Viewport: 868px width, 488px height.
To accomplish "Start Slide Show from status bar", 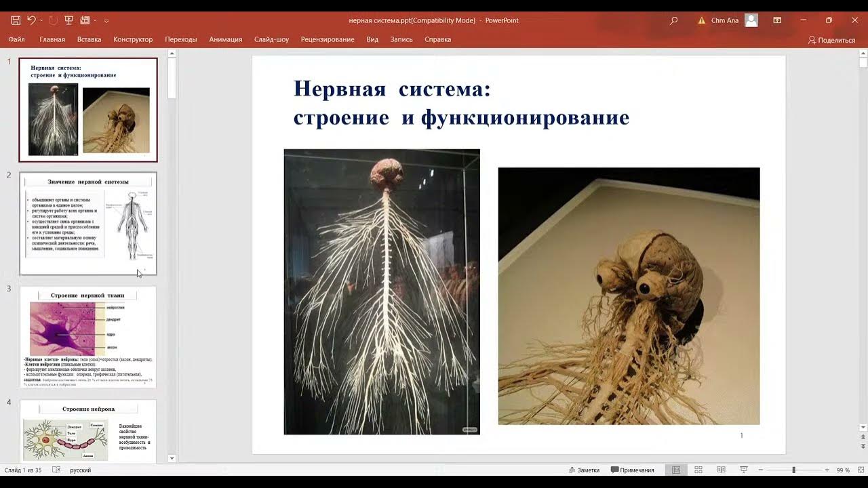I will pyautogui.click(x=744, y=470).
